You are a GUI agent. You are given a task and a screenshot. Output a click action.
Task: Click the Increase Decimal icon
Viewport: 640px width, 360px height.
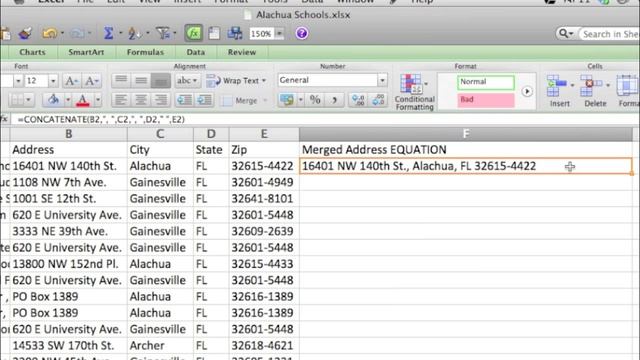coord(358,100)
